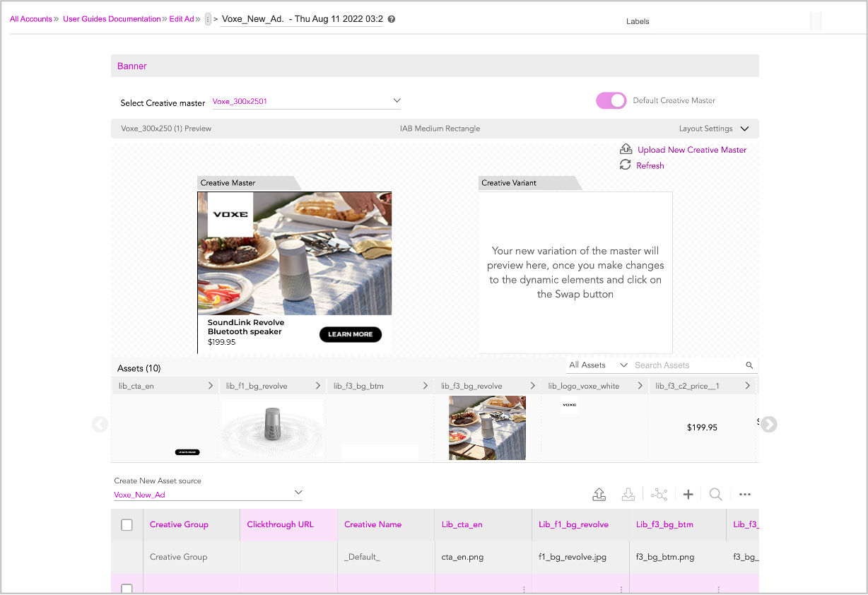Click the Refresh circular arrows icon
The image size is (868, 595).
tap(625, 165)
